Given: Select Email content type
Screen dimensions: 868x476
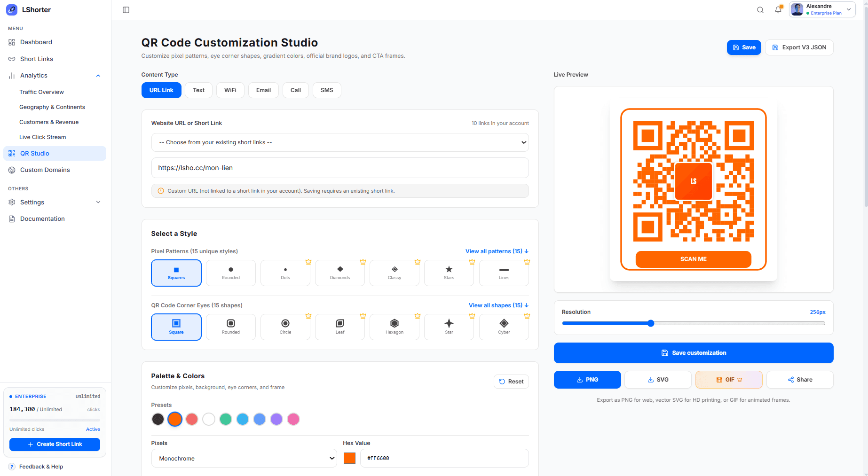Looking at the screenshot, I should click(263, 90).
